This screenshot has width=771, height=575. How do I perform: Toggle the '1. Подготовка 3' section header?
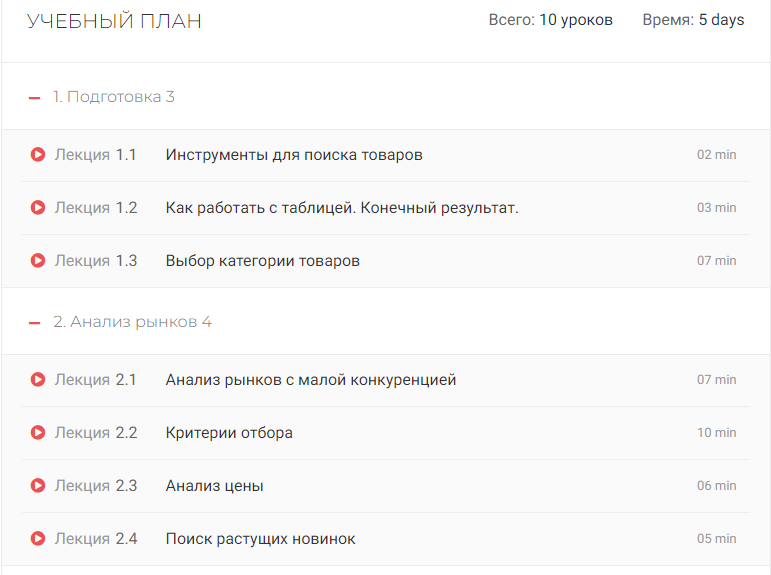[114, 97]
